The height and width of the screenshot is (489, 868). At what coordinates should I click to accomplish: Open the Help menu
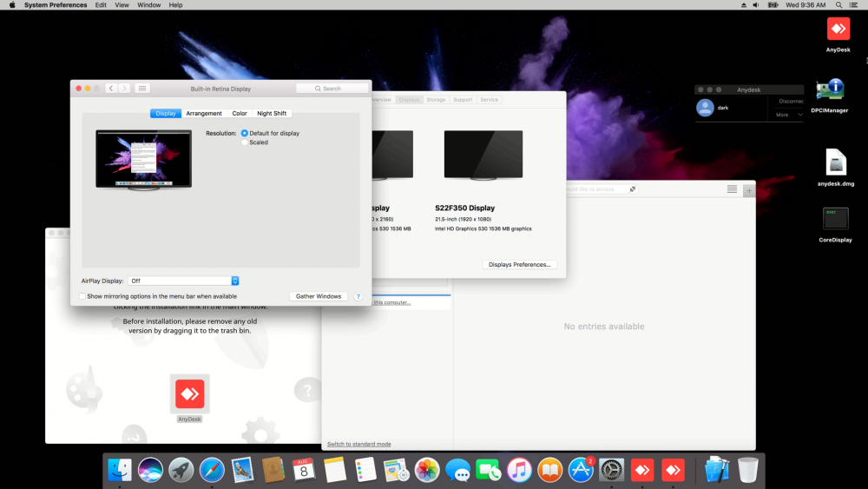click(175, 5)
